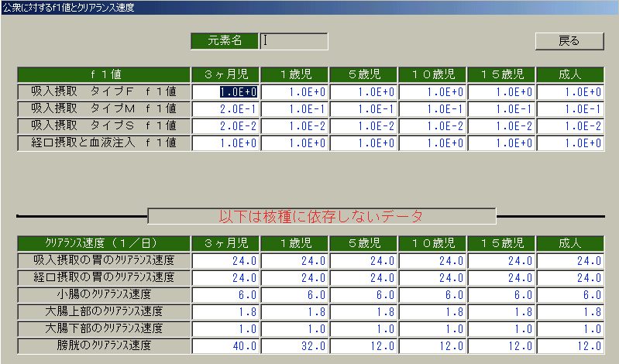Select 大腸下部のクリアランス速度 cell for 成人
This screenshot has height=364, width=619.
(569, 328)
